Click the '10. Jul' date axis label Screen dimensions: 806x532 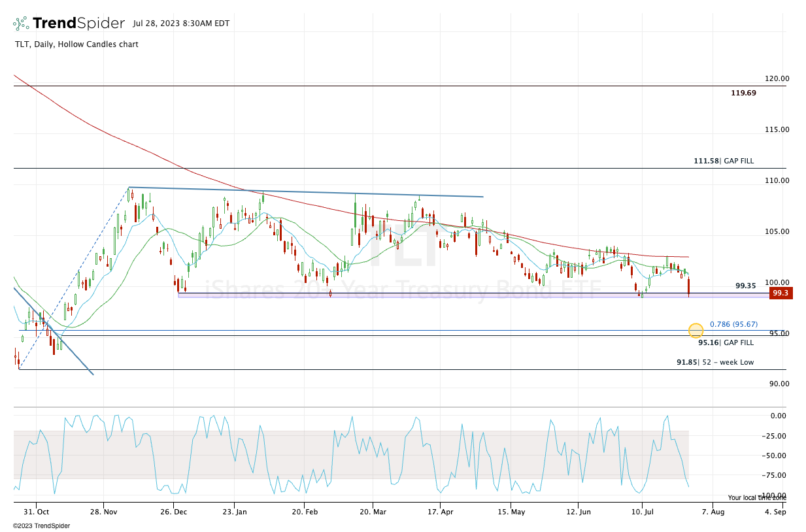click(x=643, y=512)
